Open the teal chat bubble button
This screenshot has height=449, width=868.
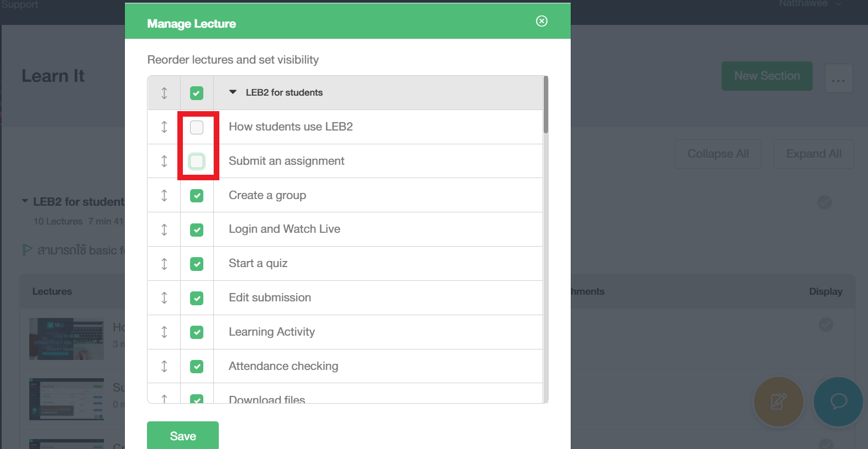[x=838, y=402]
